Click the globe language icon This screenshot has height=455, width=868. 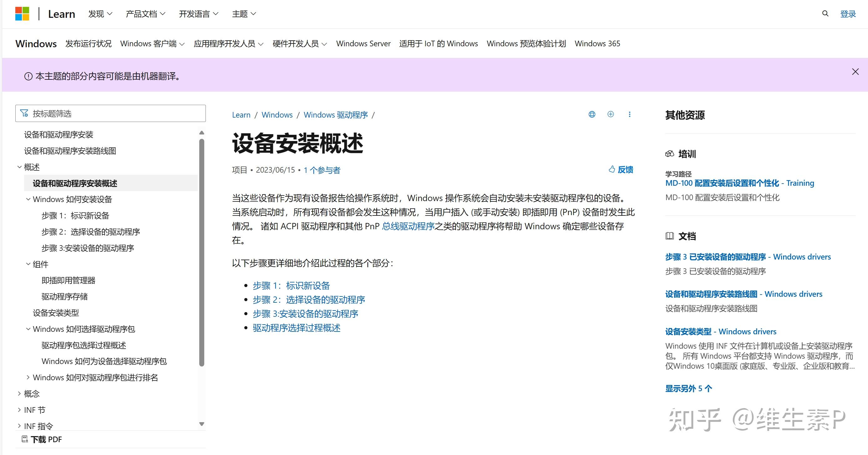(592, 114)
